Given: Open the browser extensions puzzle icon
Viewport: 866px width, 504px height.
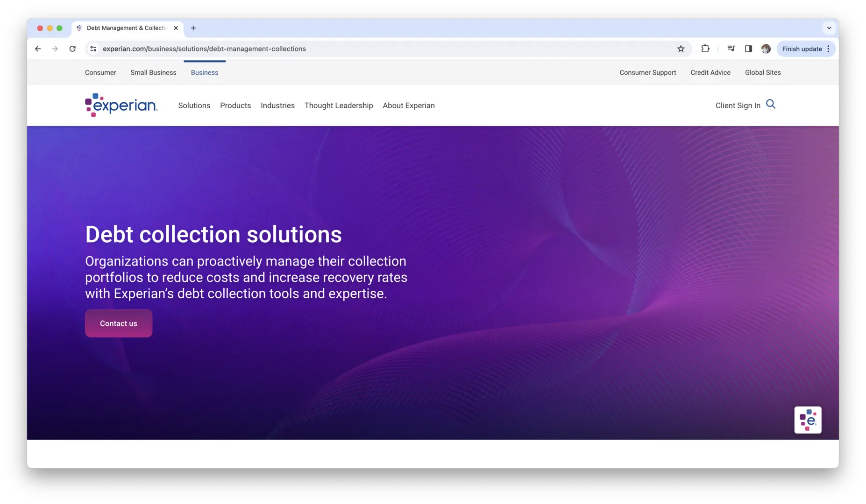Looking at the screenshot, I should coord(705,49).
